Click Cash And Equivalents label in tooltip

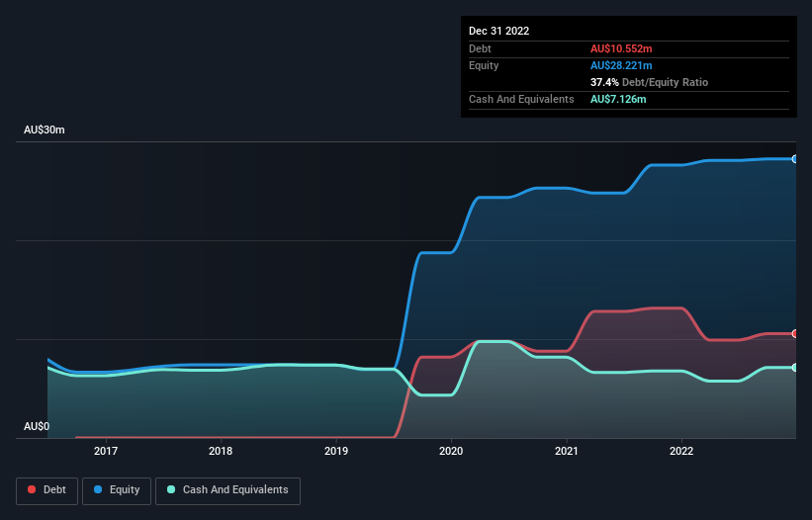pos(521,99)
